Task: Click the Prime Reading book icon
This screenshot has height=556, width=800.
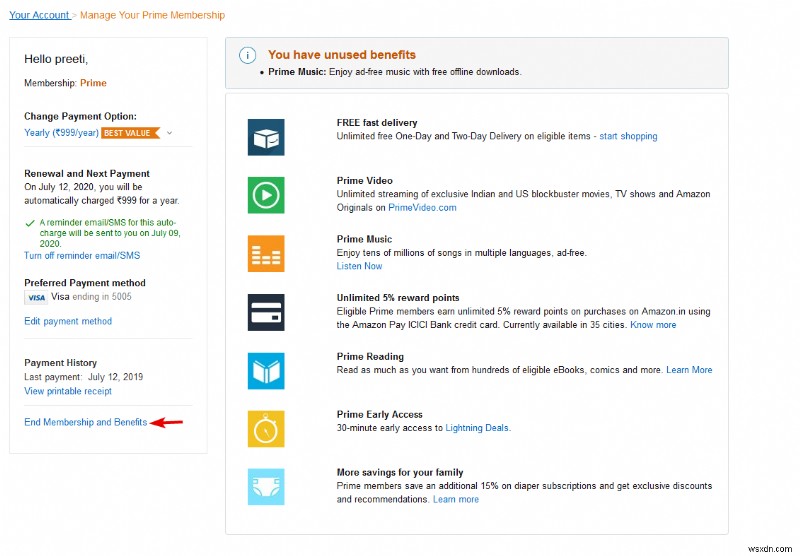Action: click(x=266, y=371)
